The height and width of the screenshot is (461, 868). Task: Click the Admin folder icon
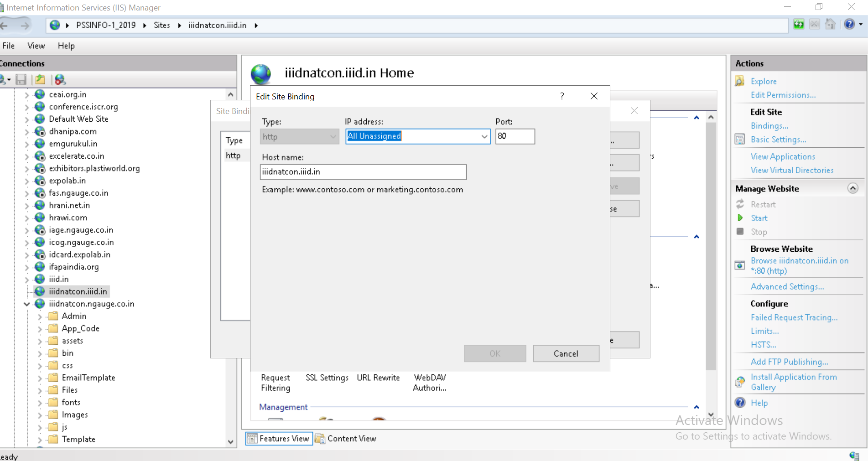point(53,316)
